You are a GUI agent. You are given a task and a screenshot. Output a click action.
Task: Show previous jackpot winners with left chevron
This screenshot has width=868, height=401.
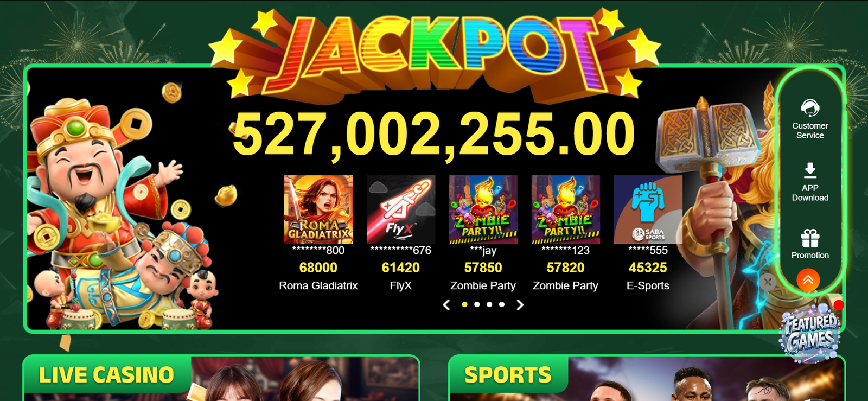446,305
